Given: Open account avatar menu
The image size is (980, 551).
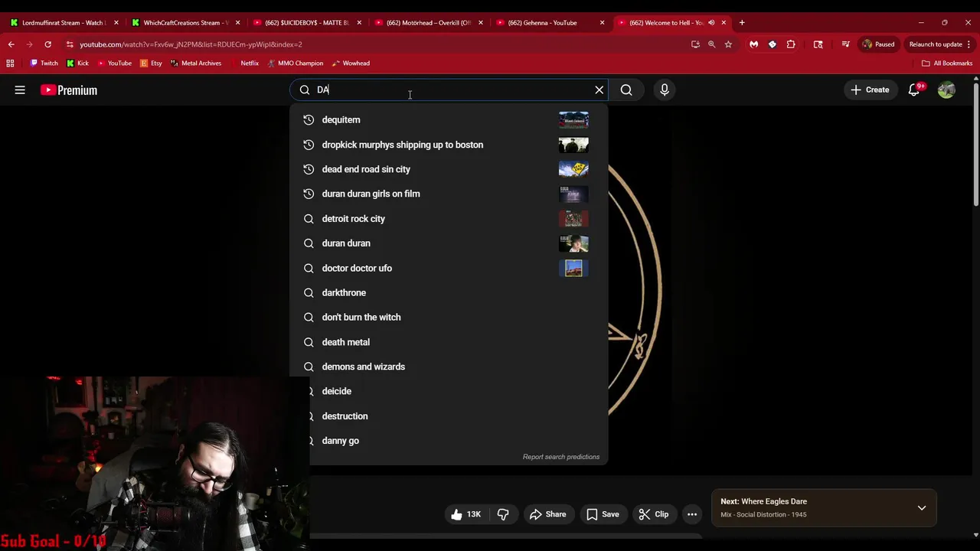Looking at the screenshot, I should point(947,90).
